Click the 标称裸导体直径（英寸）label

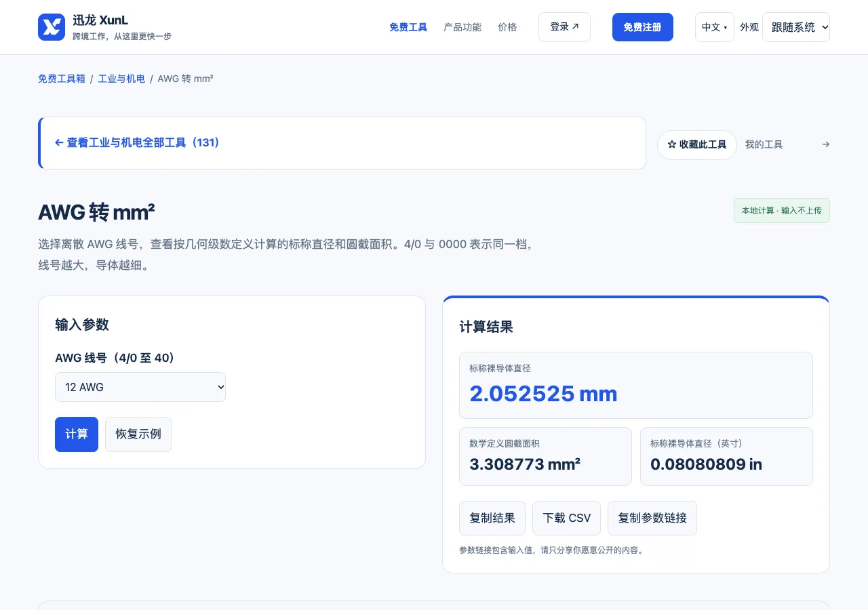(698, 444)
